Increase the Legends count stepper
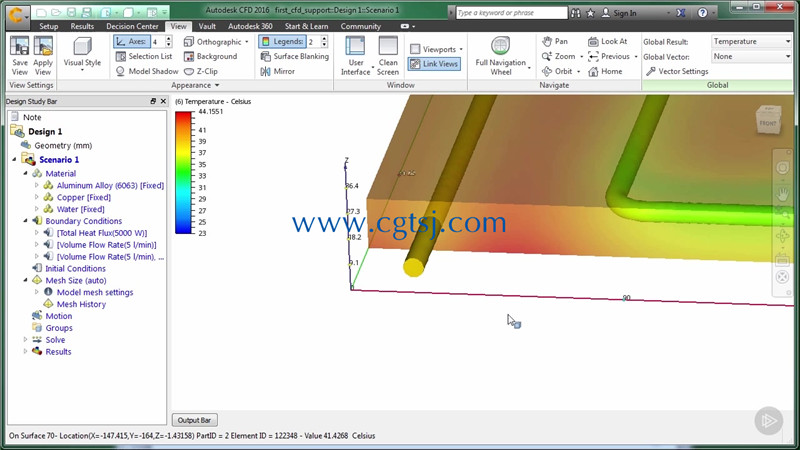Image resolution: width=800 pixels, height=450 pixels. pos(324,39)
